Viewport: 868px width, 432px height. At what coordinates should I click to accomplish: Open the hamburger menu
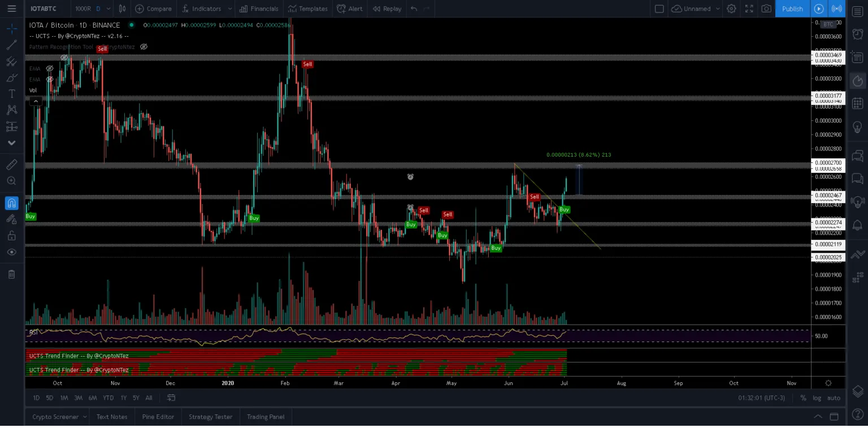(11, 8)
